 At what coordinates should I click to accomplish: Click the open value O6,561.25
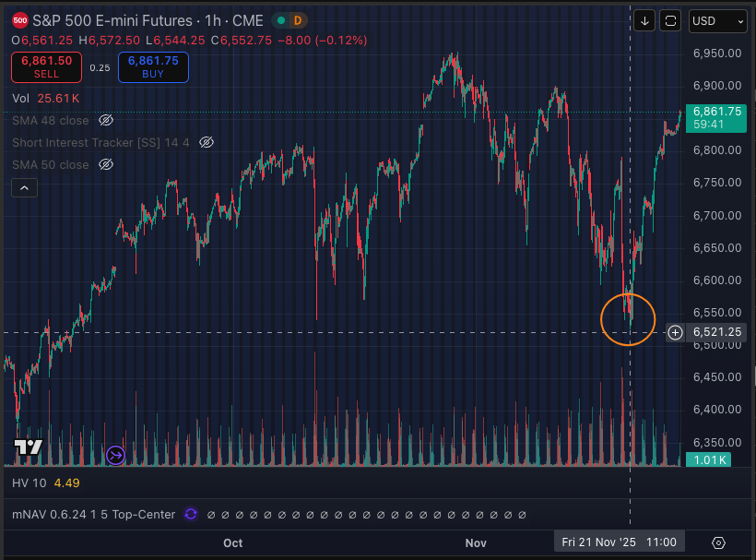coord(41,40)
